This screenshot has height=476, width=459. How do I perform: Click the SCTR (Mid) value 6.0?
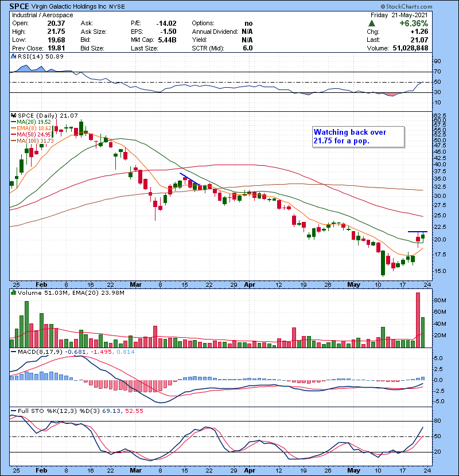pyautogui.click(x=248, y=48)
